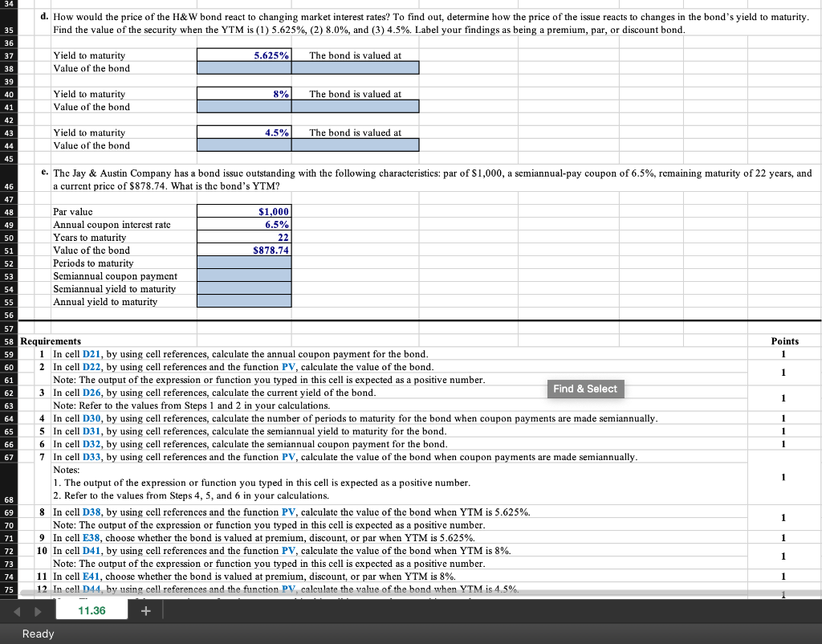This screenshot has width=822, height=644.
Task: Click D30 reference in requirement 4
Action: click(x=92, y=418)
